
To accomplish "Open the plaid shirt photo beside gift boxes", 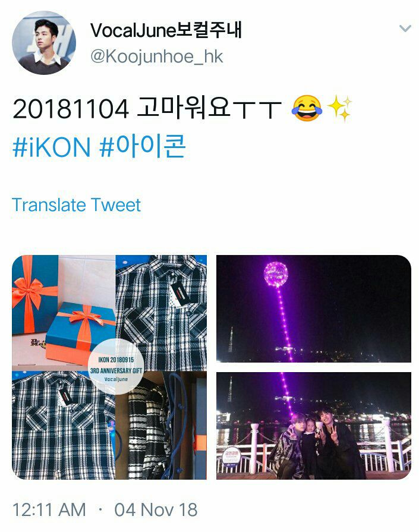I will pyautogui.click(x=161, y=313).
